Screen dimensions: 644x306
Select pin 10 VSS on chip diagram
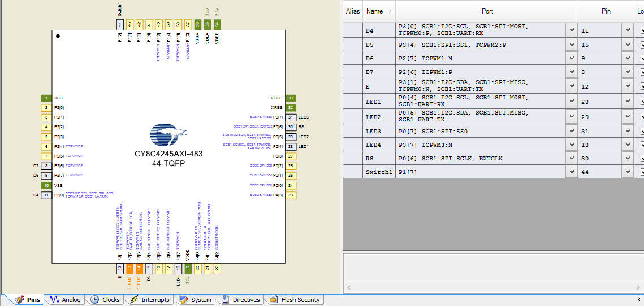[46, 185]
